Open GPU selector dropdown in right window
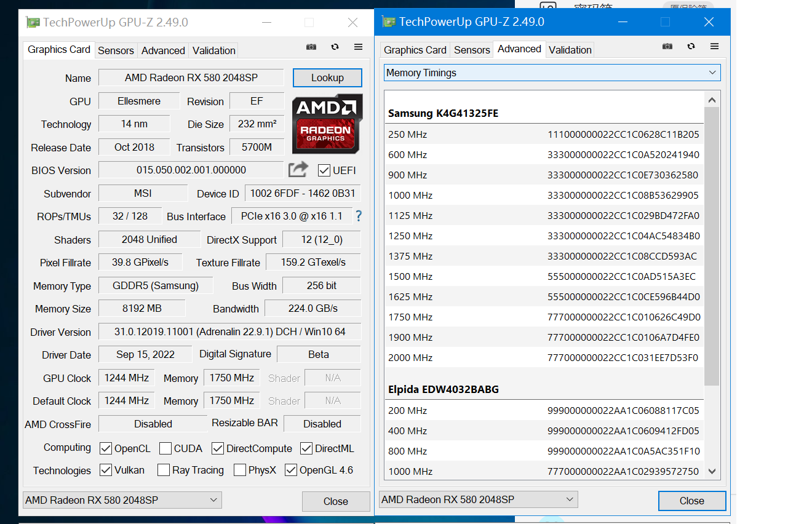The image size is (812, 524). 479,499
